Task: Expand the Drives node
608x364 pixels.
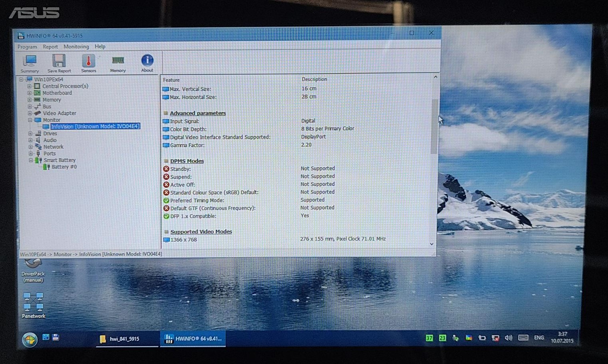Action: click(30, 133)
